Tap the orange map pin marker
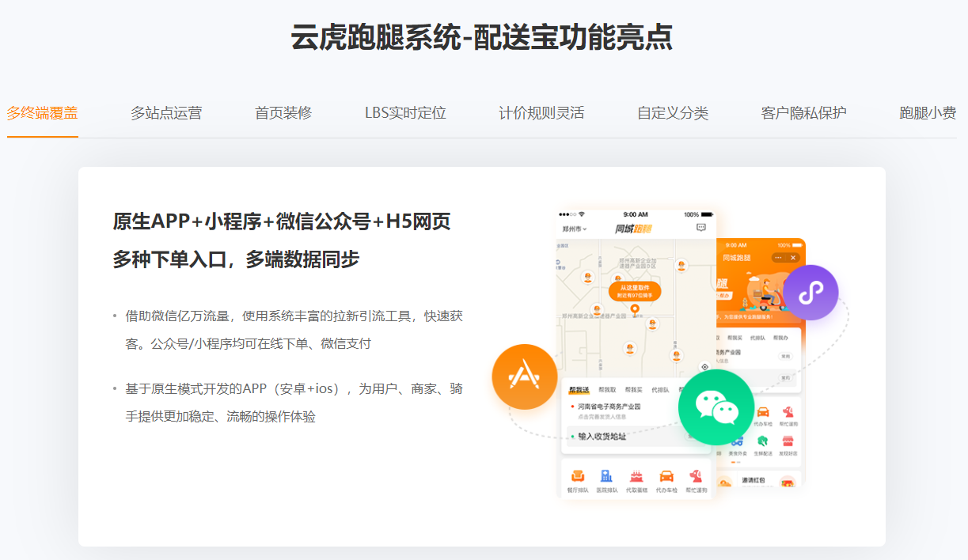This screenshot has height=560, width=968. [635, 308]
